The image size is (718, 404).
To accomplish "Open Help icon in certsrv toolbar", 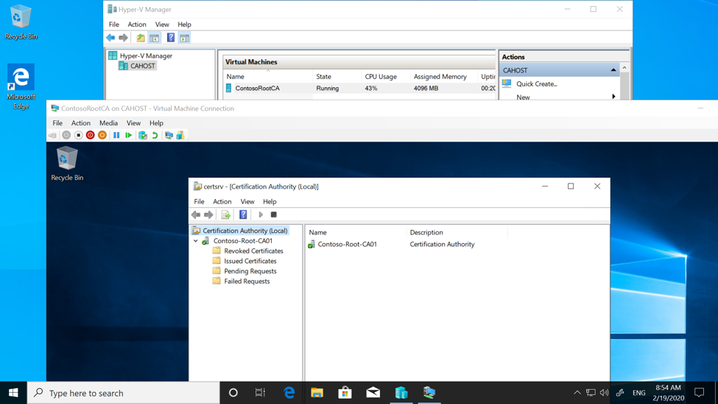I will [x=243, y=214].
